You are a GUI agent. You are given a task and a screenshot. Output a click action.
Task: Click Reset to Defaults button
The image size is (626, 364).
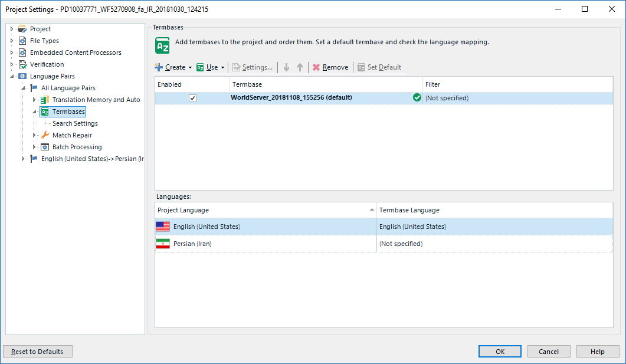click(38, 352)
